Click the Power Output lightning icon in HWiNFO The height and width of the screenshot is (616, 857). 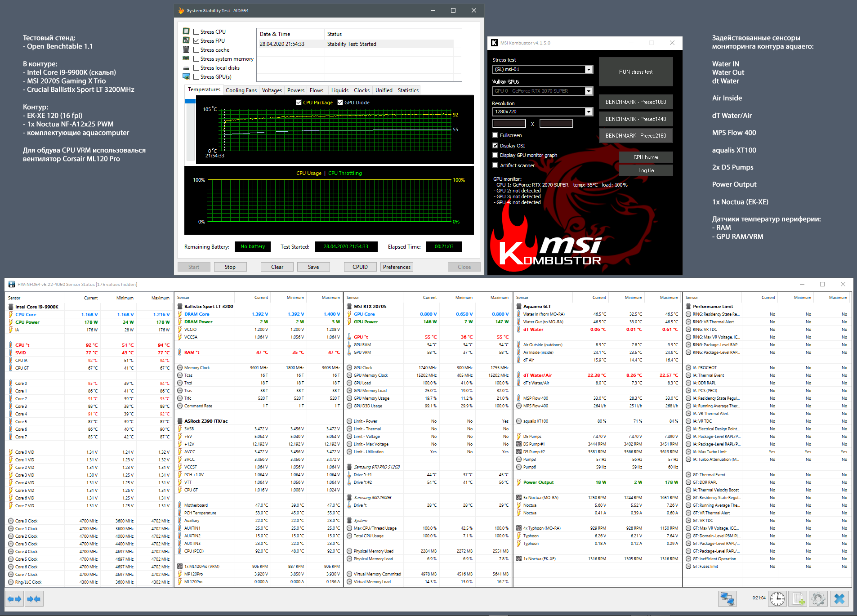[x=519, y=482]
